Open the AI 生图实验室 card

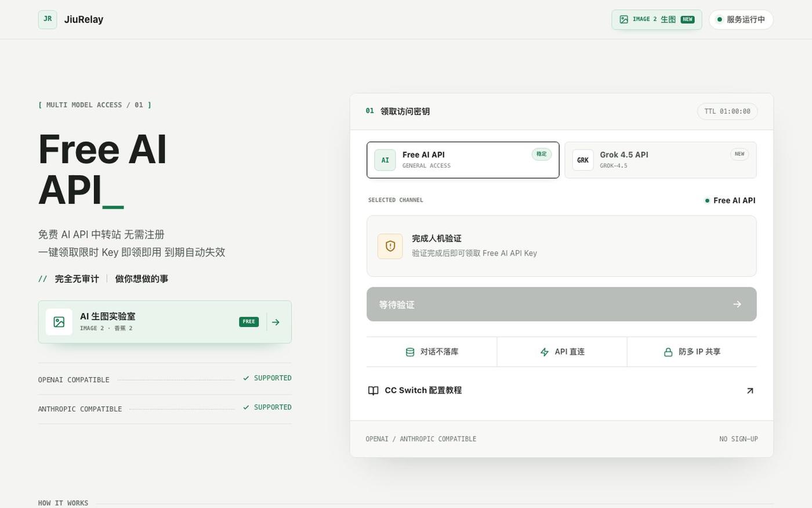(165, 322)
